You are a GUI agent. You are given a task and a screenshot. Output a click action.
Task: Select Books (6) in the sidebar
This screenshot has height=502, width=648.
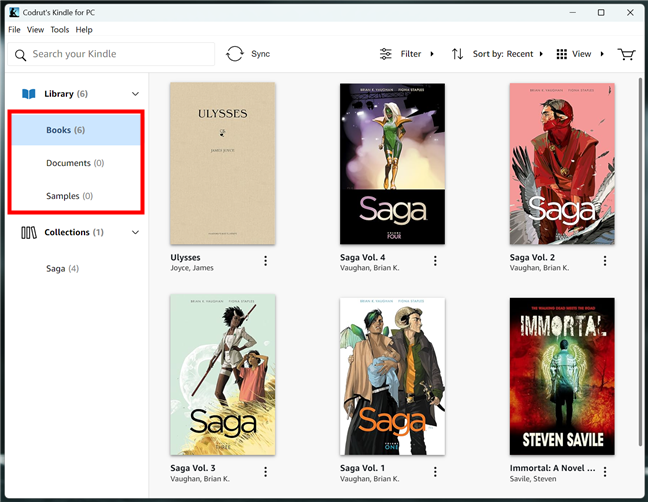click(76, 130)
